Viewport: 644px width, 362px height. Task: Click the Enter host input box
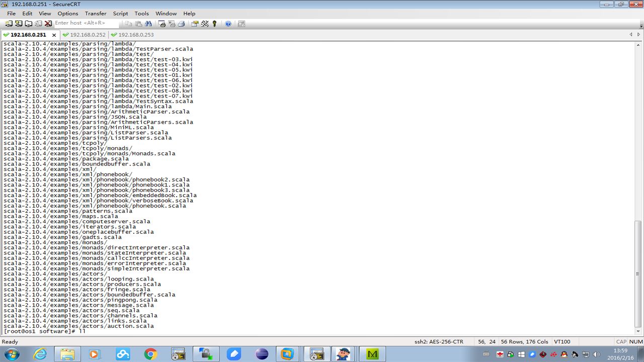86,23
